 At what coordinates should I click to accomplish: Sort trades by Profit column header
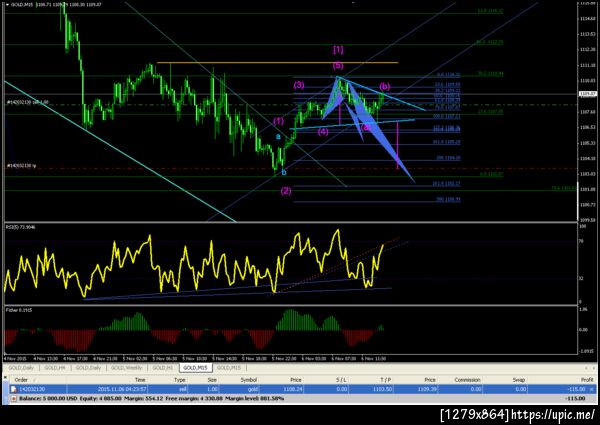pos(587,380)
